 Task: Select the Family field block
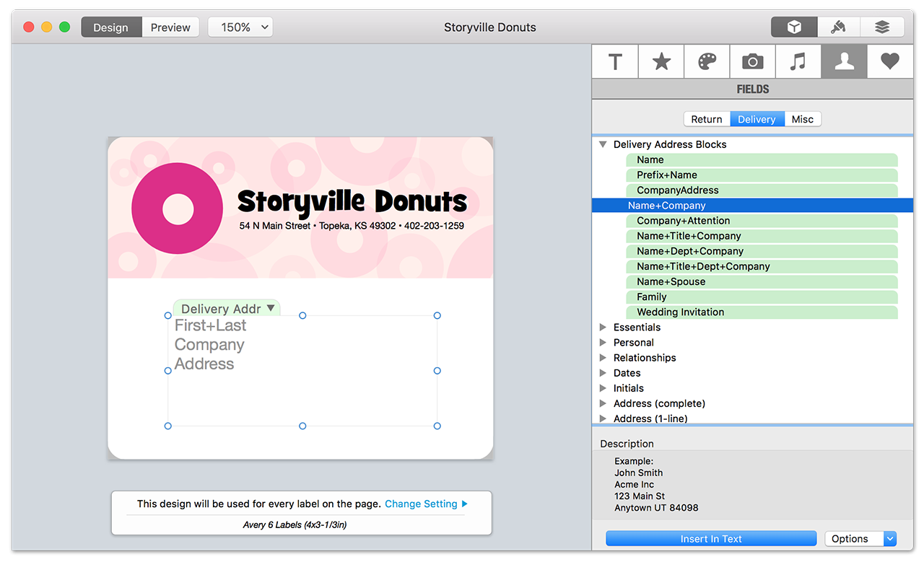tap(762, 297)
